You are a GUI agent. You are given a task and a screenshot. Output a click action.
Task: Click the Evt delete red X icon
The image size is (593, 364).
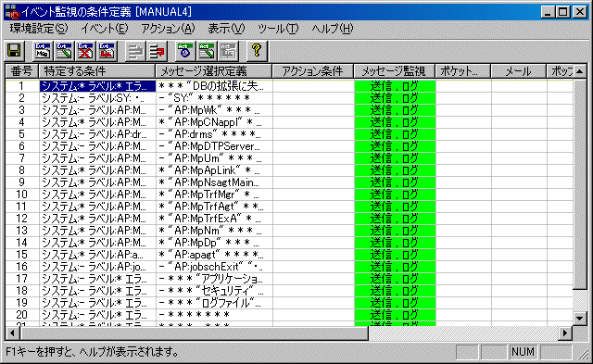pos(85,51)
